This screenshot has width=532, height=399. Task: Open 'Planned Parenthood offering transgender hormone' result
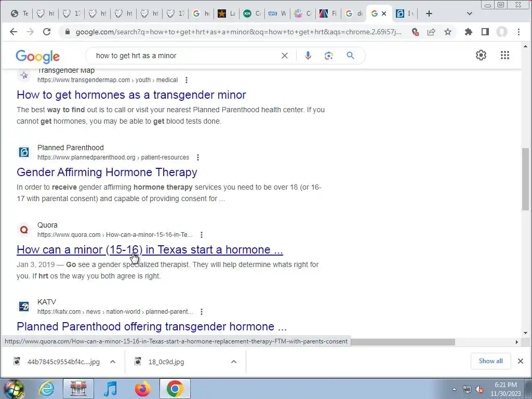tap(152, 326)
